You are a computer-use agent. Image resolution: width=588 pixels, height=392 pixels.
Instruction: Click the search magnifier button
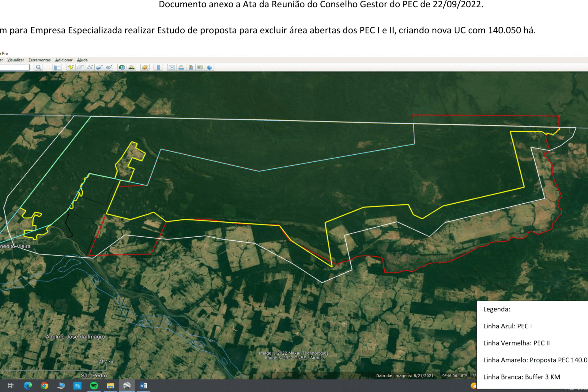(38, 67)
